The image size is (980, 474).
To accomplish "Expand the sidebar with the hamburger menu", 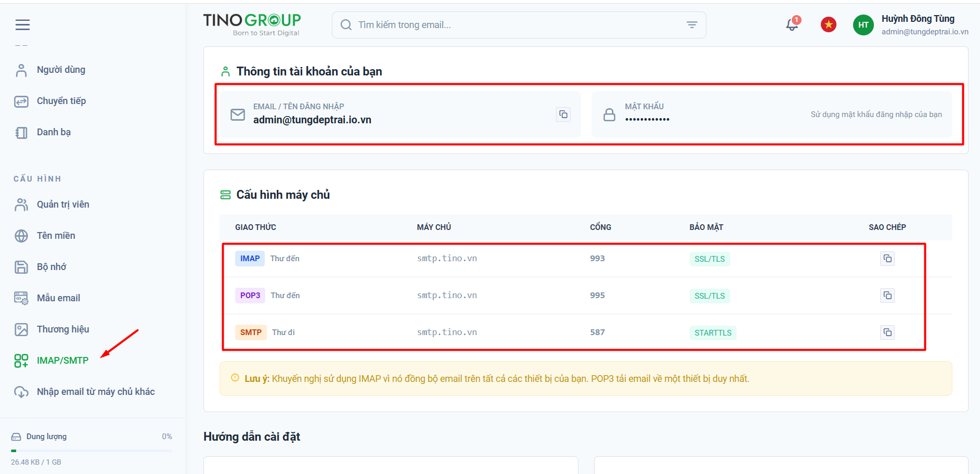I will [22, 24].
